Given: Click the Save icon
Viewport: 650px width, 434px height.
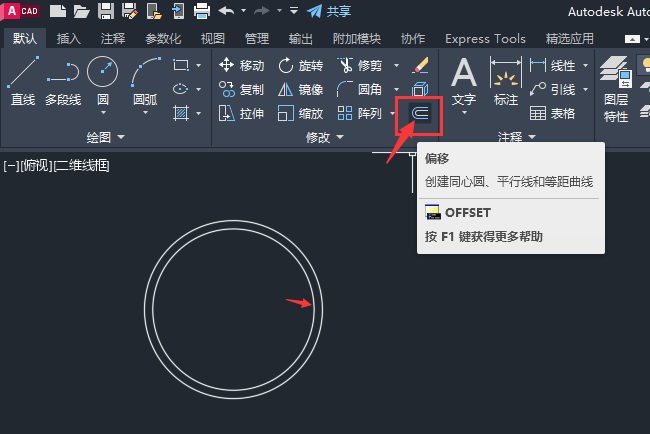Looking at the screenshot, I should tap(106, 11).
